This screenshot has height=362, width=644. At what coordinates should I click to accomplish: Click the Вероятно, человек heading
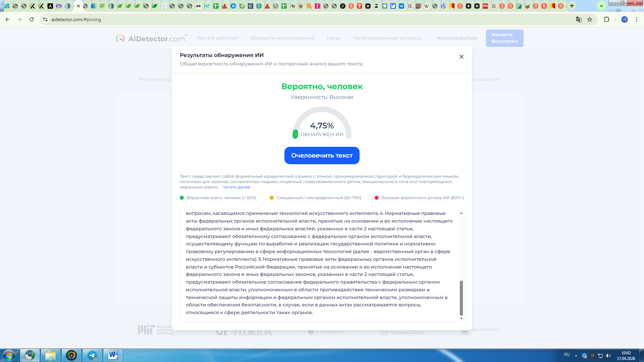[322, 86]
